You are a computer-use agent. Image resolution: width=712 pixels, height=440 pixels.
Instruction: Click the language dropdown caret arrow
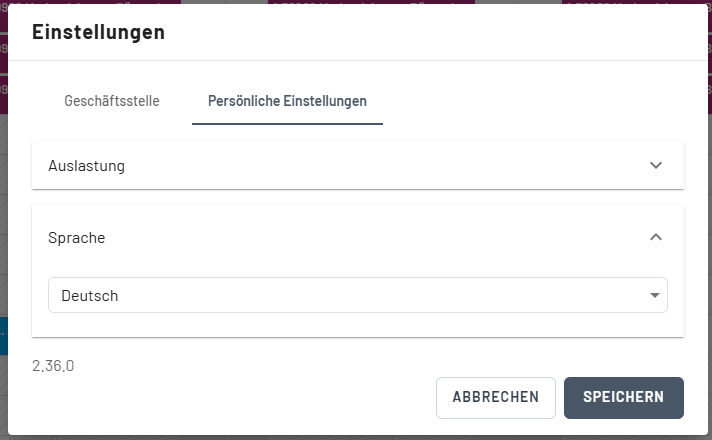coord(655,295)
